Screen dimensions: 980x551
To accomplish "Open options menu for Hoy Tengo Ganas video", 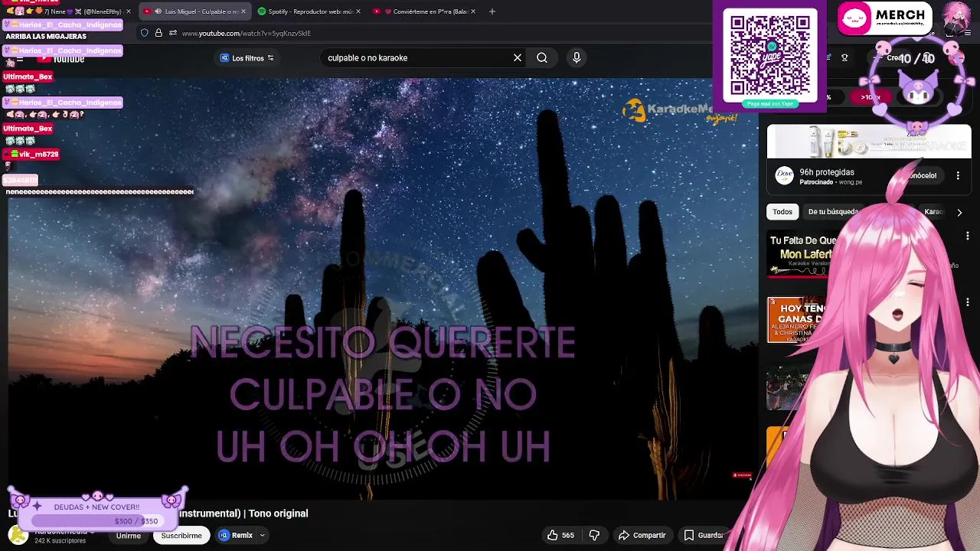I will coord(967,302).
